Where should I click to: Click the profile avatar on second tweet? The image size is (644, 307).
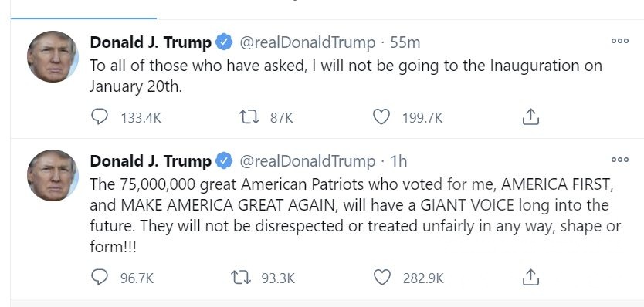click(x=53, y=175)
